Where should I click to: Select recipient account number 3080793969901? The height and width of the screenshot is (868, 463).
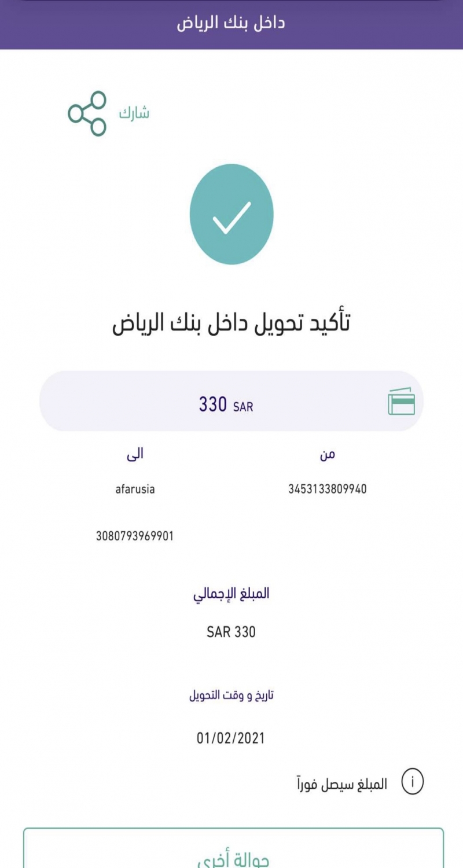[135, 536]
